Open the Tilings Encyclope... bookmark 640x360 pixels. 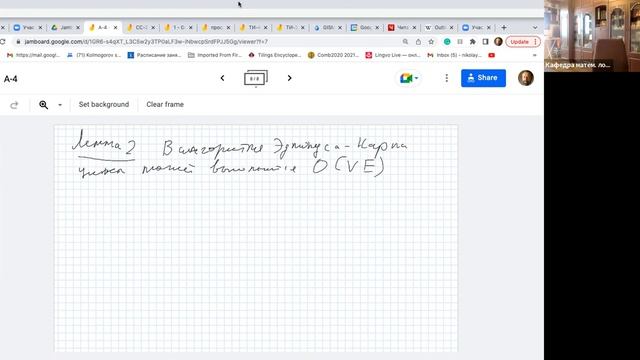click(x=275, y=55)
